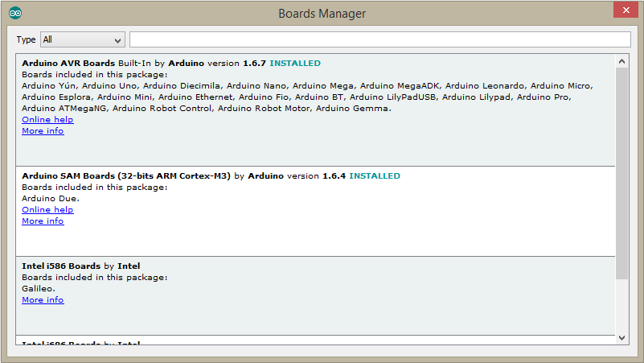Click the INSTALLED label for version 1.6.7
The image size is (644, 363).
coord(295,64)
